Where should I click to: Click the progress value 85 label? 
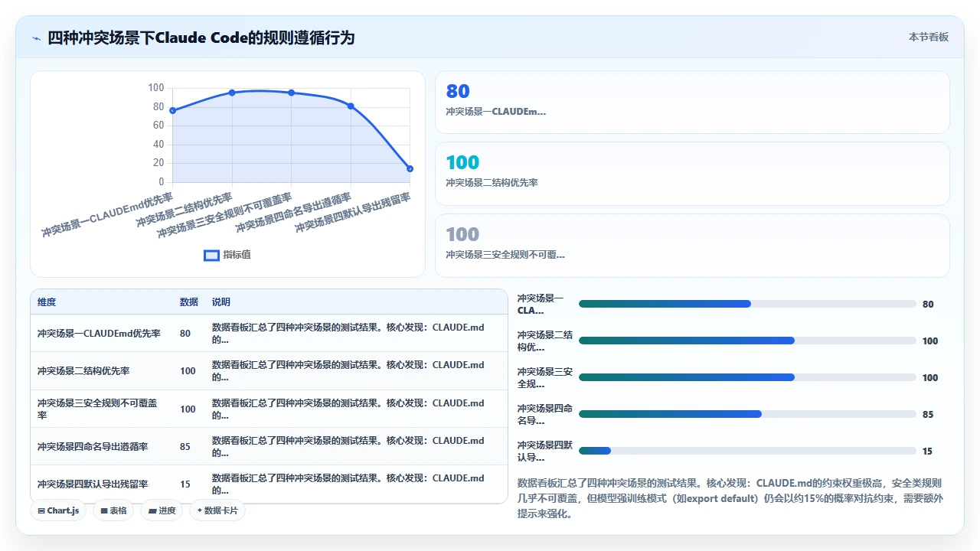coord(928,415)
